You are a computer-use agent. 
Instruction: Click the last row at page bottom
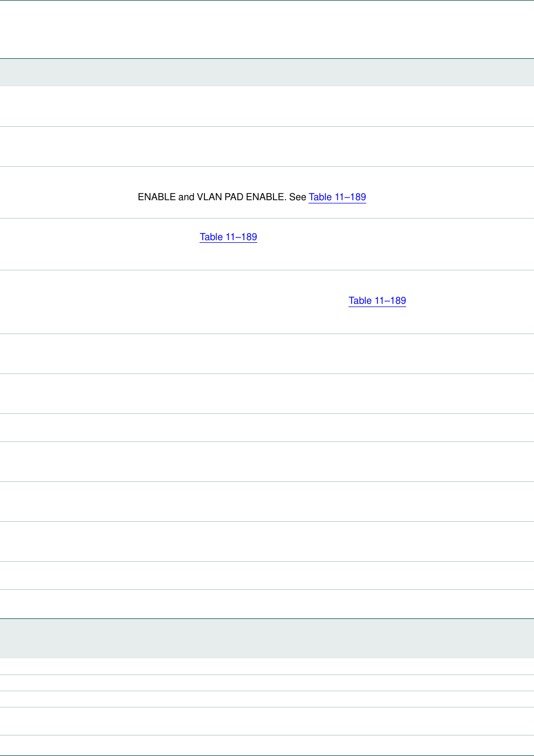(x=267, y=745)
